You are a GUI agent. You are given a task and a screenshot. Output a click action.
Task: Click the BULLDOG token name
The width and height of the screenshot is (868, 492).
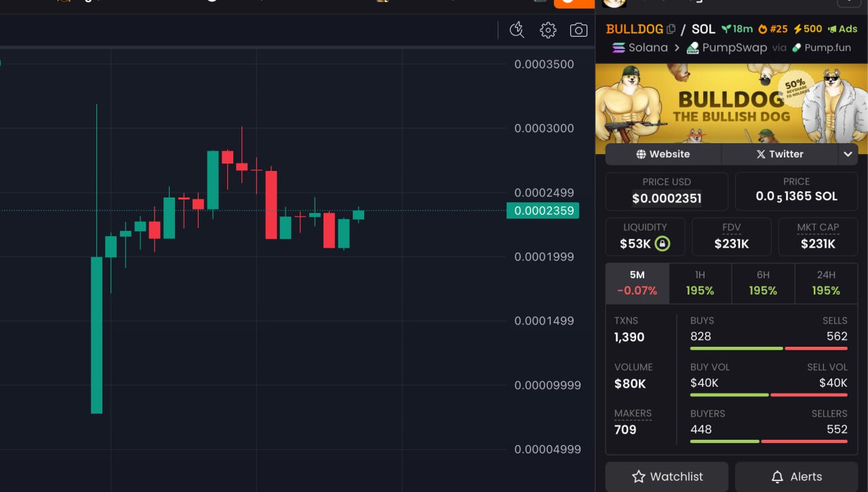coord(634,29)
